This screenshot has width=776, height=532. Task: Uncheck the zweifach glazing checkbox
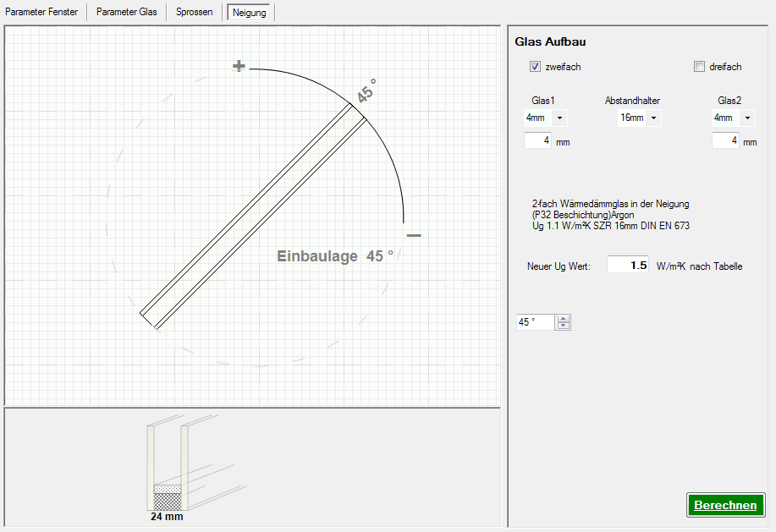(535, 67)
